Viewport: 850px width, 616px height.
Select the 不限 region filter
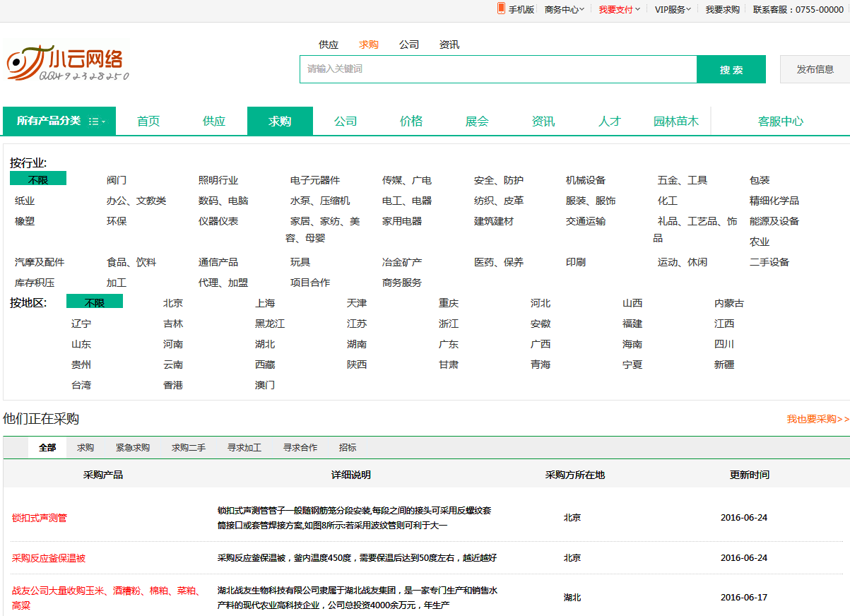(x=95, y=303)
